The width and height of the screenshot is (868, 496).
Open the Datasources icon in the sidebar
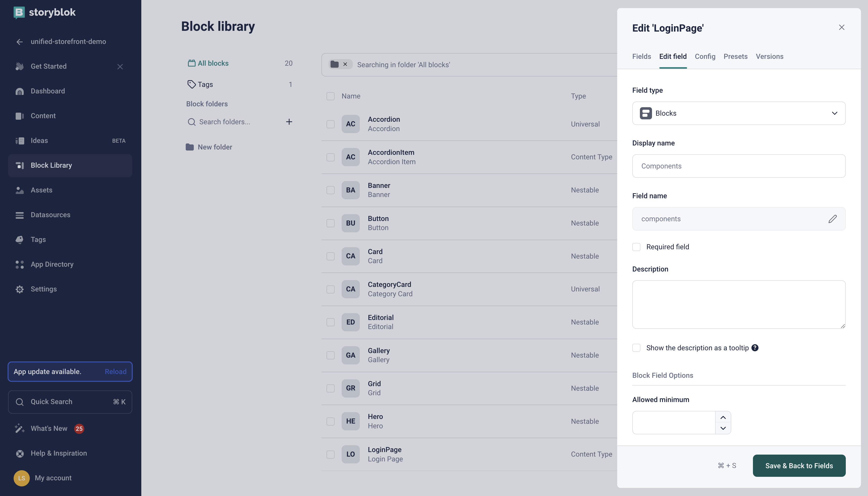point(19,215)
